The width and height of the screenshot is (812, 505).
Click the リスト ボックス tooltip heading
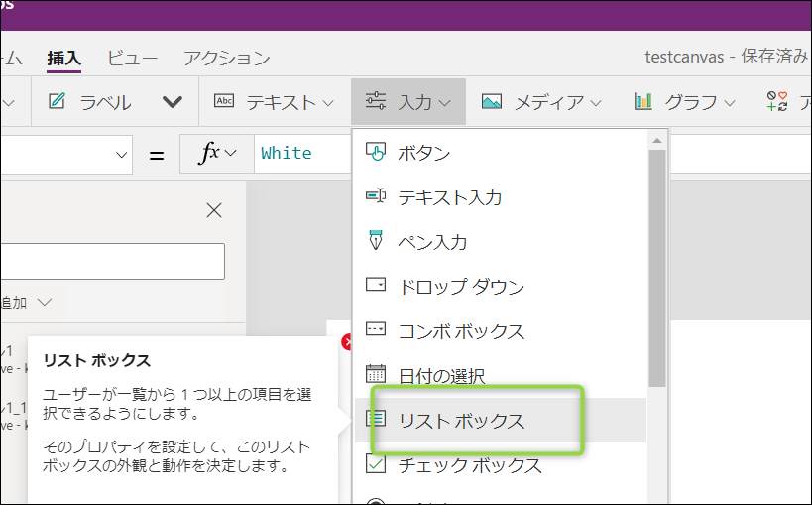(97, 360)
